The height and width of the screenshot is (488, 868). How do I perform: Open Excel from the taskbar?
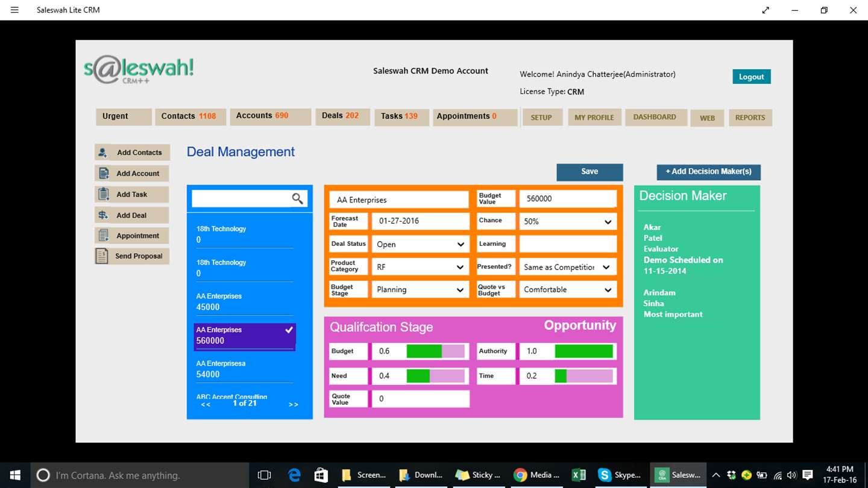click(579, 475)
